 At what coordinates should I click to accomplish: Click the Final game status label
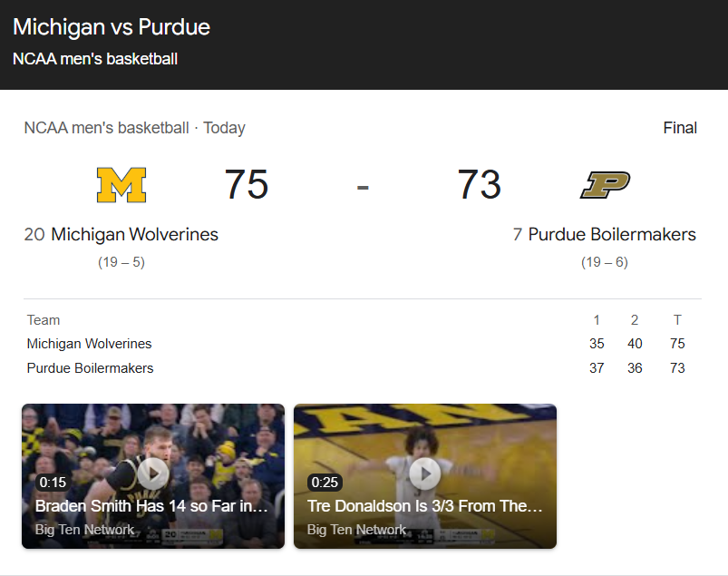pos(680,128)
